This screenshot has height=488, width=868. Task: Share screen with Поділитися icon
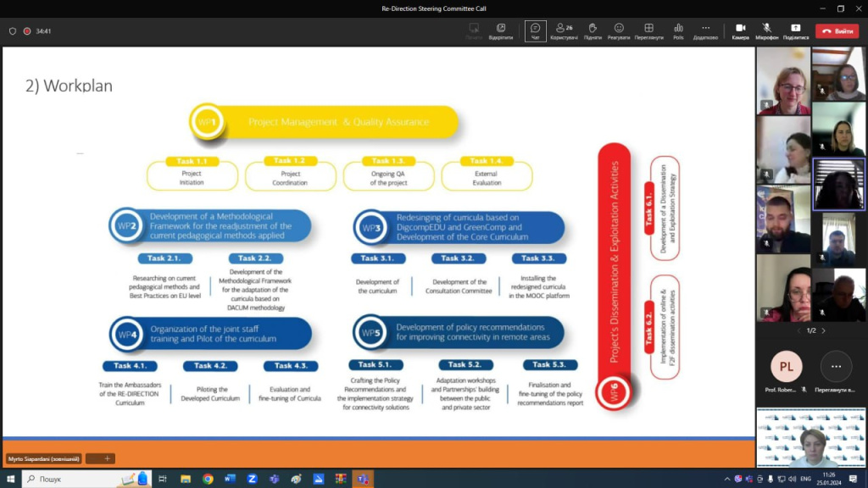pyautogui.click(x=795, y=31)
